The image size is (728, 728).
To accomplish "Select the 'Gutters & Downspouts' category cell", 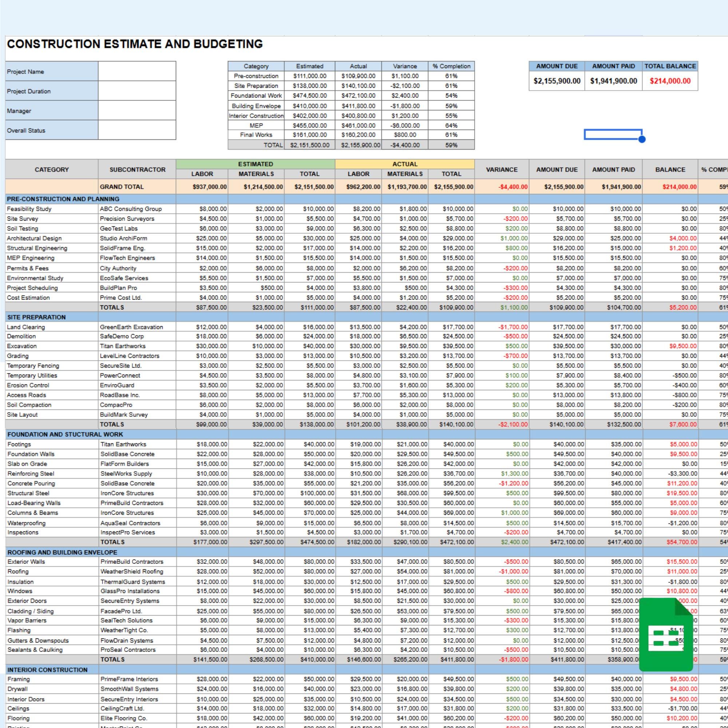I will tap(52, 641).
